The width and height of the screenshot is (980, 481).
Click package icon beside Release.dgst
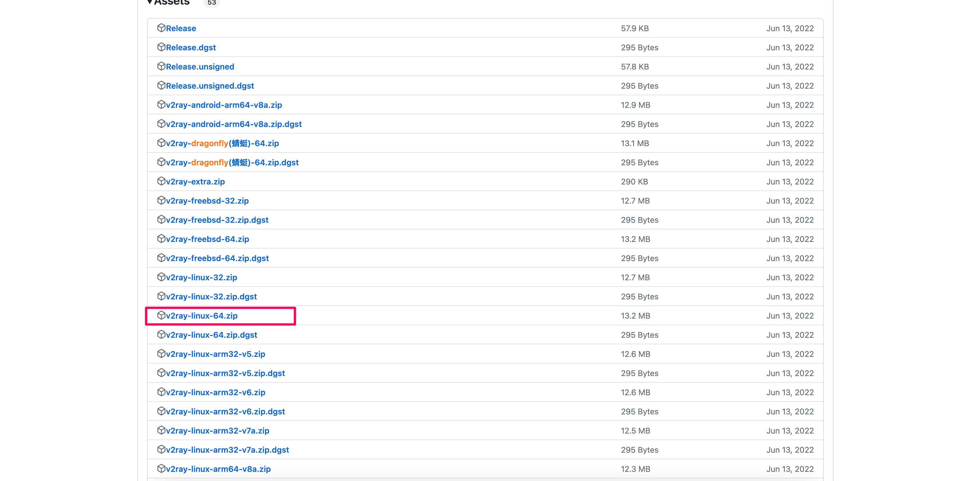tap(161, 47)
